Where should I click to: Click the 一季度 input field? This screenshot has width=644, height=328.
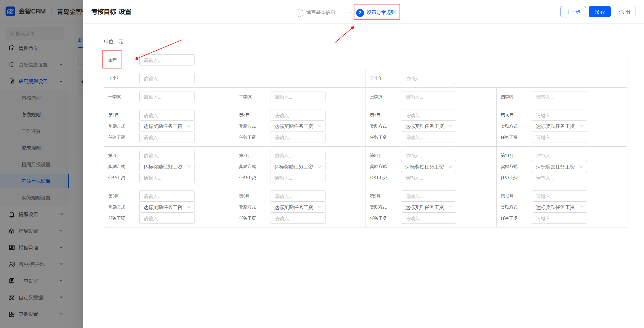167,97
